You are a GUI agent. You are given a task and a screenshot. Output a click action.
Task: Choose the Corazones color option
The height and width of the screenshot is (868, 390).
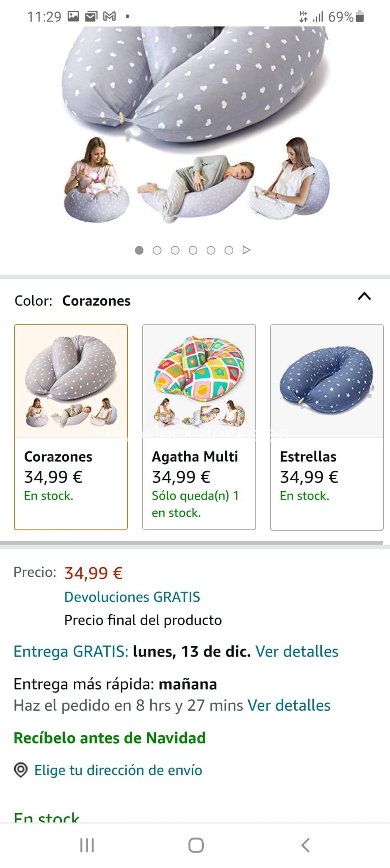click(71, 427)
